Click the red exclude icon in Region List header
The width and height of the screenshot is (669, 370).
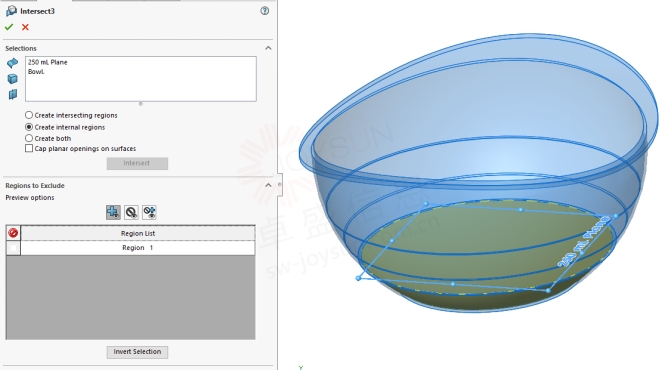(x=13, y=233)
